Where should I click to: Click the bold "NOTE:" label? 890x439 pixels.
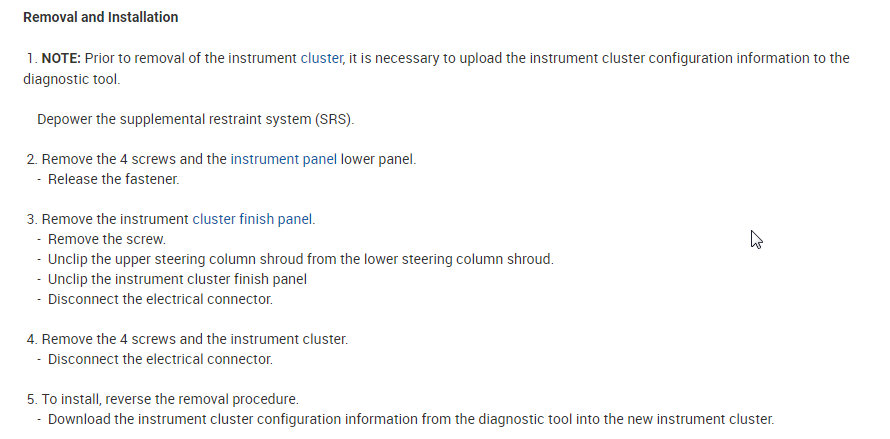click(61, 58)
